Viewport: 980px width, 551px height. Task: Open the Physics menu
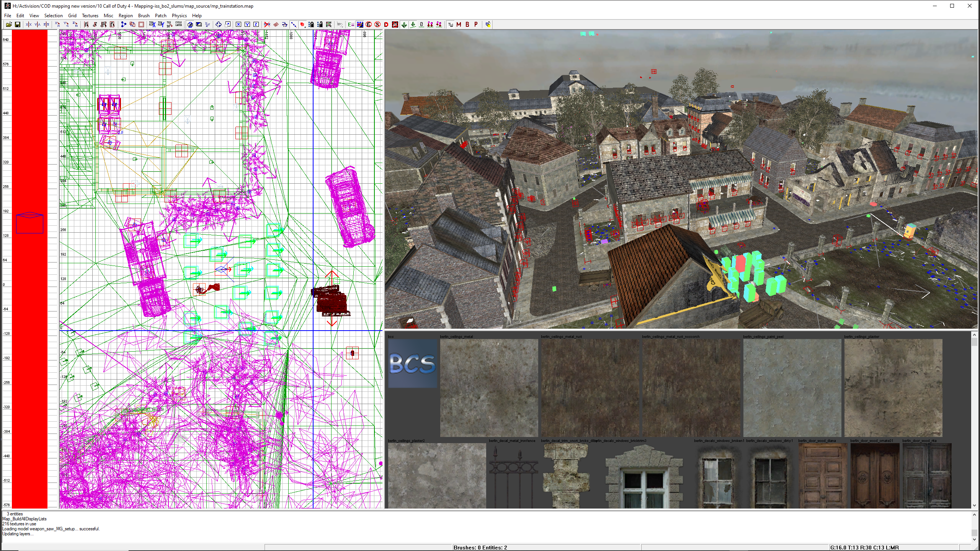coord(179,16)
